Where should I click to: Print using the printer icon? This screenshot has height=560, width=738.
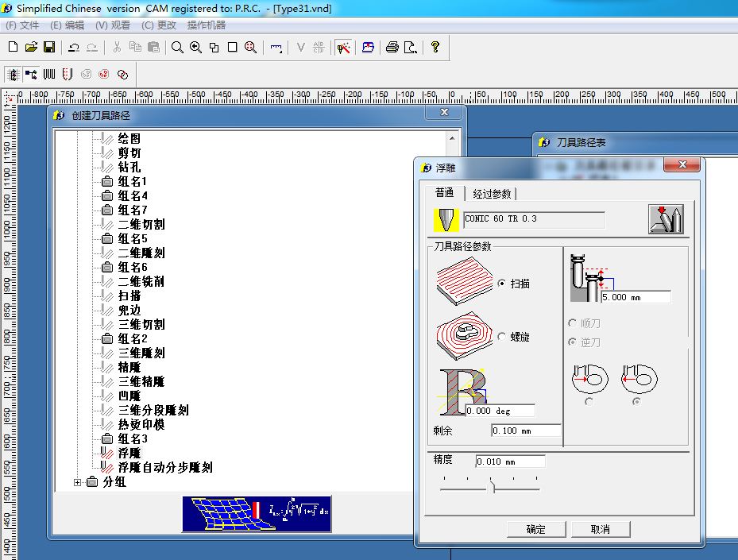tap(392, 47)
